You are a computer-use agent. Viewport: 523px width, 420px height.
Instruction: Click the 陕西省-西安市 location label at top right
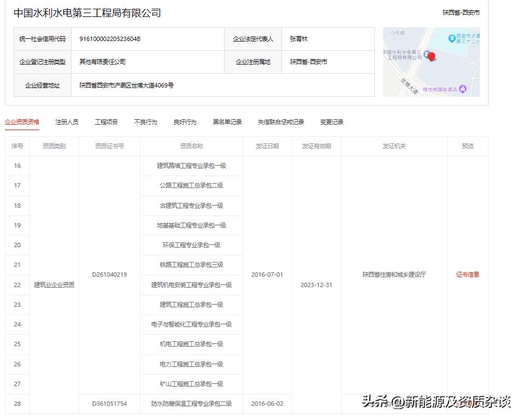coord(461,11)
